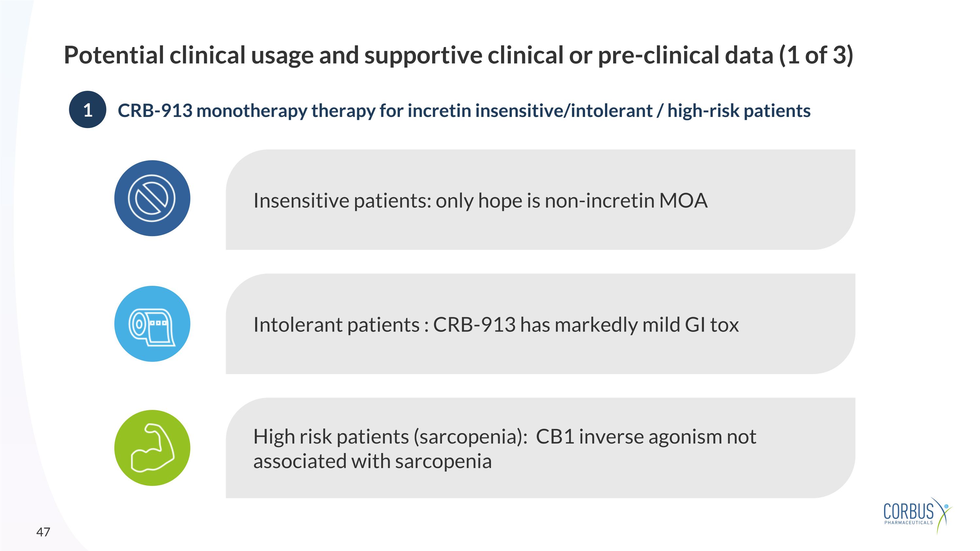Click the Corbus logo wordmark
980x551 pixels.
pyautogui.click(x=908, y=511)
